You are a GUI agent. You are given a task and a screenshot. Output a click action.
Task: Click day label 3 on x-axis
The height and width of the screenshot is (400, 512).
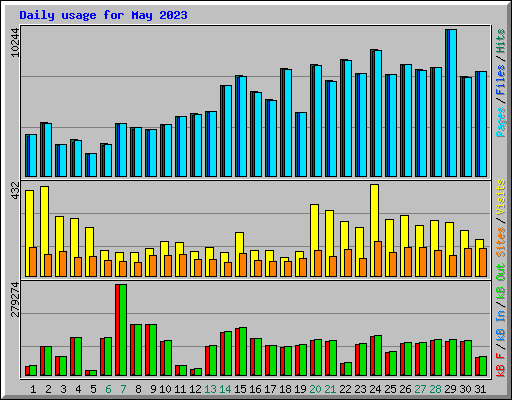(x=63, y=389)
